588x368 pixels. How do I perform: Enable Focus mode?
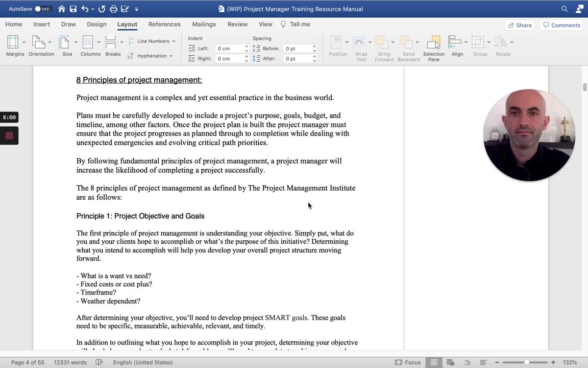pyautogui.click(x=408, y=362)
